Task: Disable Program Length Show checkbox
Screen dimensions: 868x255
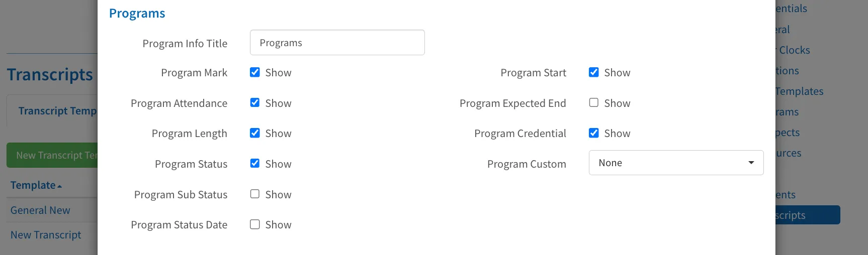Action: tap(255, 133)
